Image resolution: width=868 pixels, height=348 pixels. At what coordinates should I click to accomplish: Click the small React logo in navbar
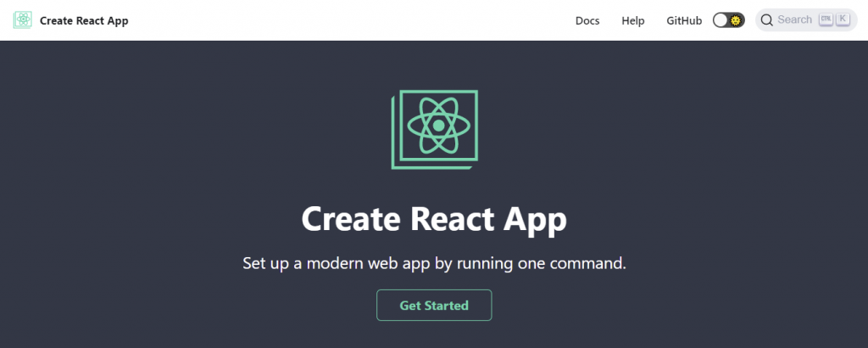23,20
